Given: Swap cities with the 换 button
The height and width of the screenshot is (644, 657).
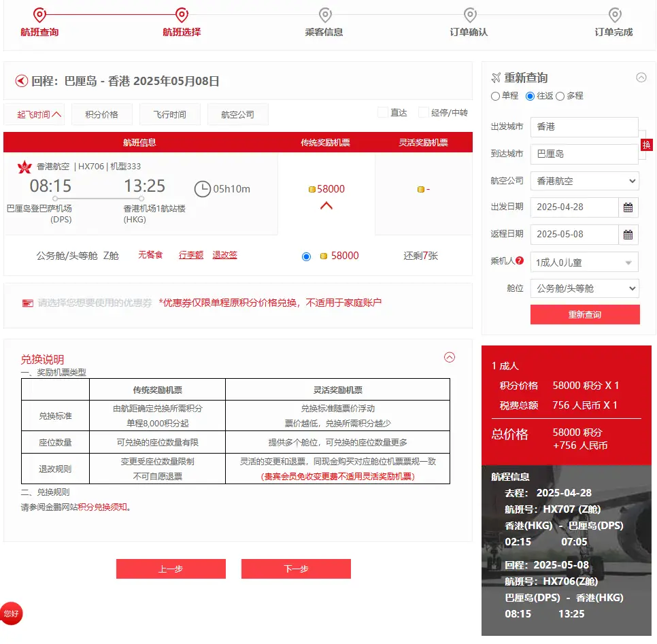Looking at the screenshot, I should tap(646, 145).
